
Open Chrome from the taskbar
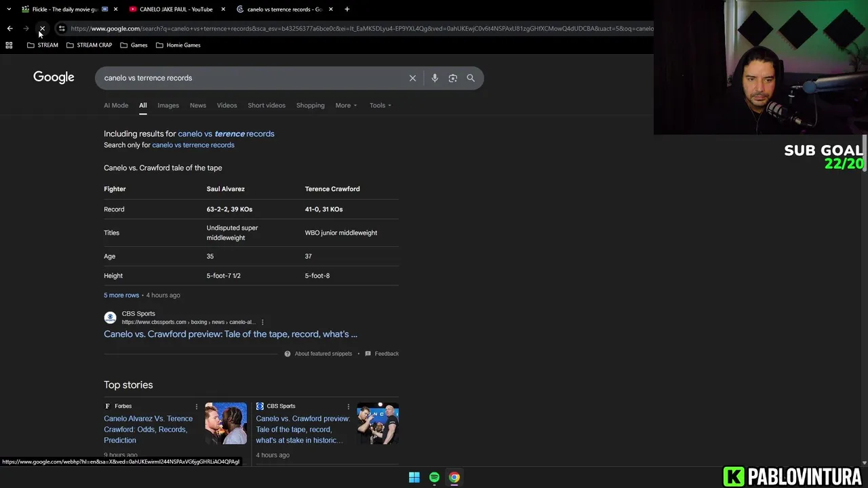click(x=454, y=477)
